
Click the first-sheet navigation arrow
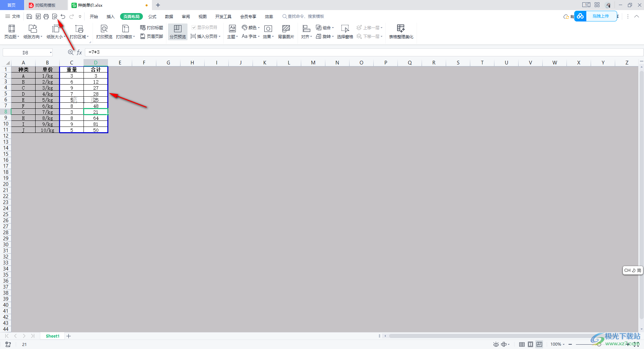[7, 336]
